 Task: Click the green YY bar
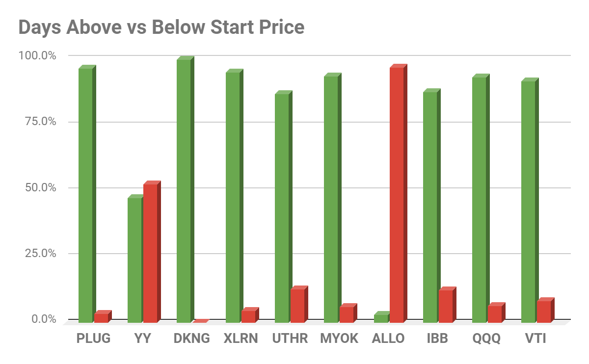click(136, 259)
